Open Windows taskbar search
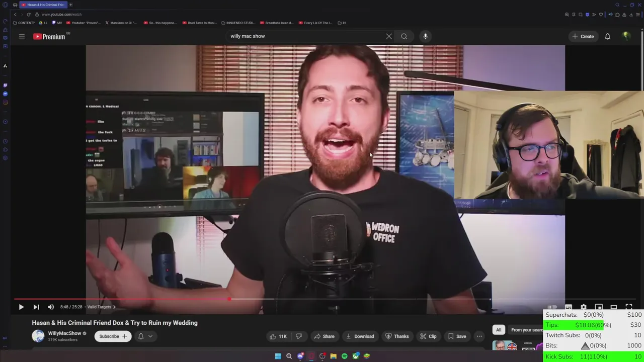644x362 pixels. pos(289,356)
